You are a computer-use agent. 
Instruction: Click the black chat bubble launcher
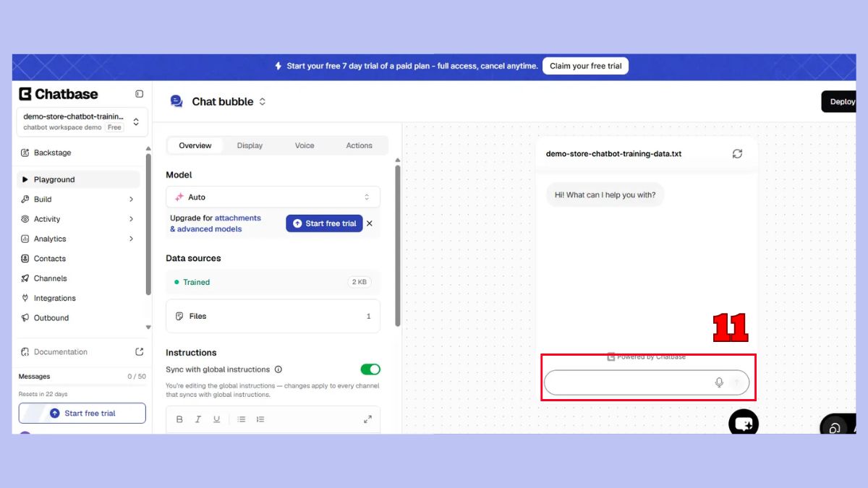click(x=744, y=423)
